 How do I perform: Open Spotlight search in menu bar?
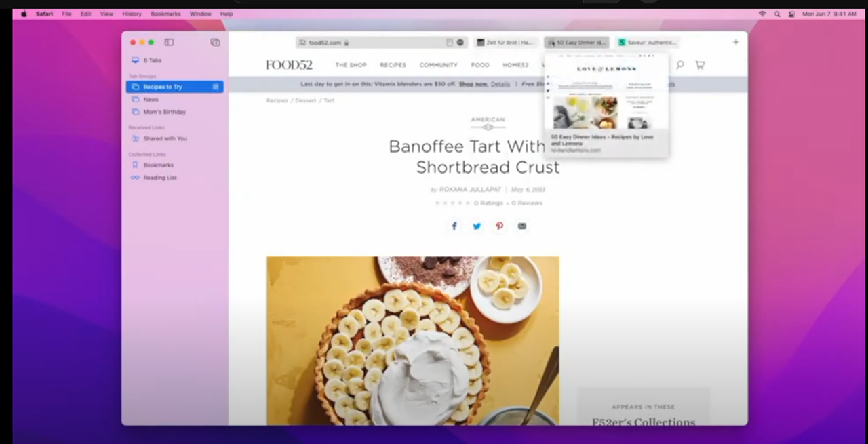tap(777, 14)
